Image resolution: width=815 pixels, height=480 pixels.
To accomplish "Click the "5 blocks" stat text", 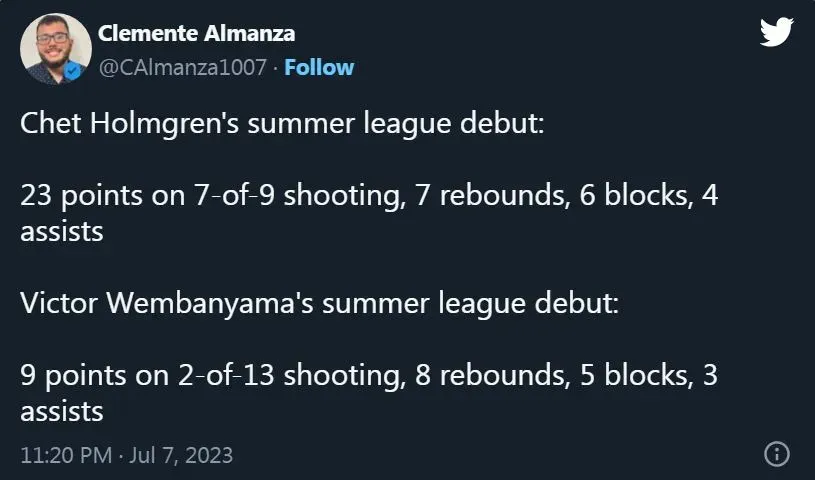I will click(x=649, y=376).
